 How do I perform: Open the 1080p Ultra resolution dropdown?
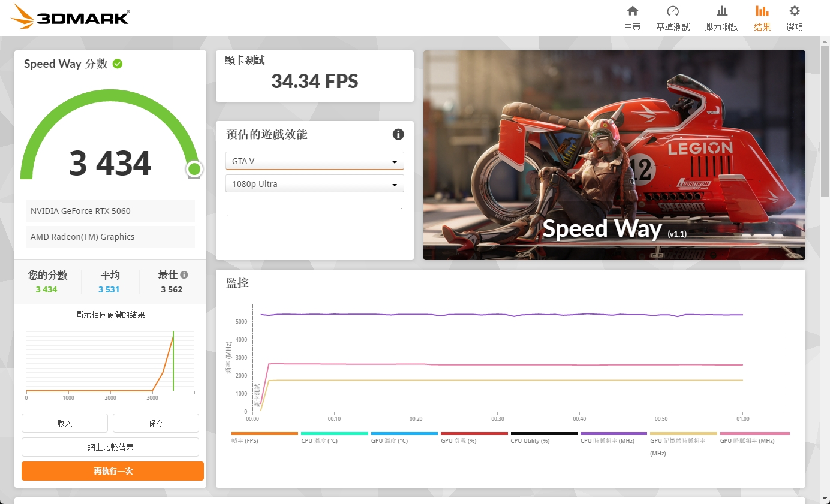pos(315,184)
